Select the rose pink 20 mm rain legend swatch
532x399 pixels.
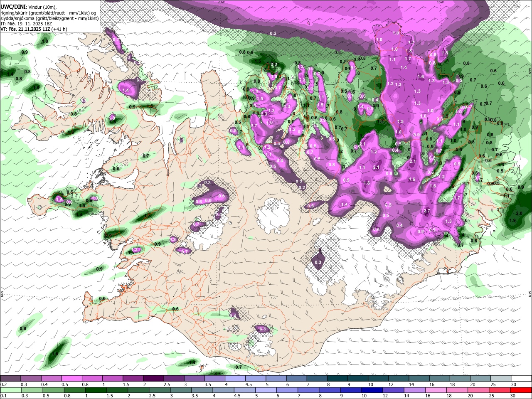478,390
